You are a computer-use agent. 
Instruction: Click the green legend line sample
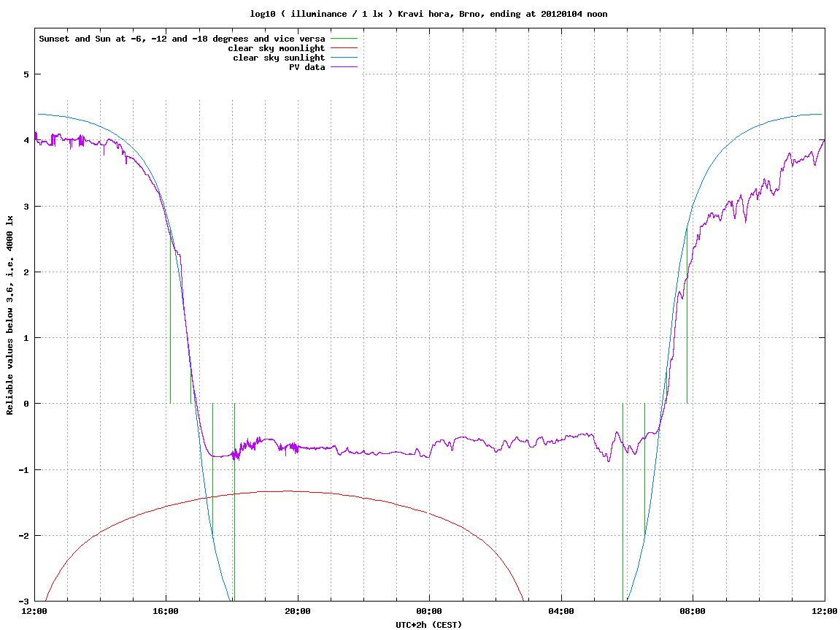point(344,39)
